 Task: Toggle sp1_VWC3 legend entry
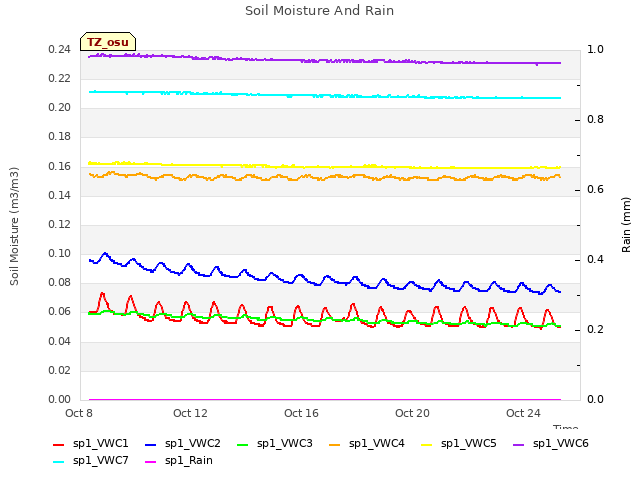pyautogui.click(x=275, y=444)
